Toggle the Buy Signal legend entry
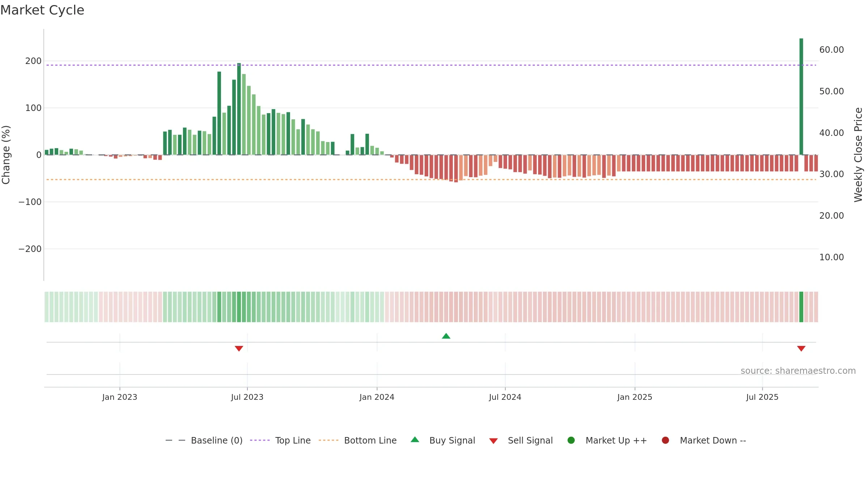The image size is (868, 488). click(x=443, y=440)
